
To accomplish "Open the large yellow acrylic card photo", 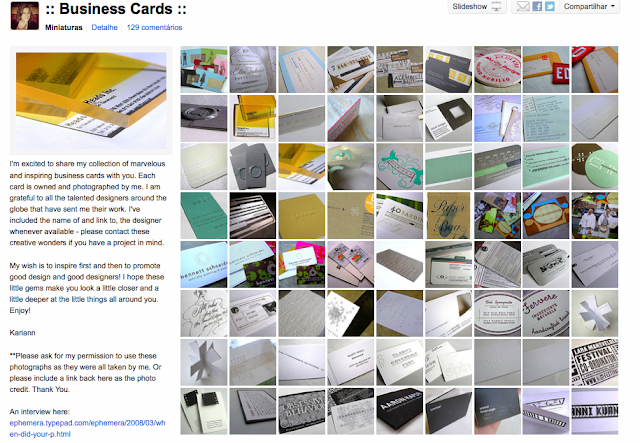I will point(91,100).
